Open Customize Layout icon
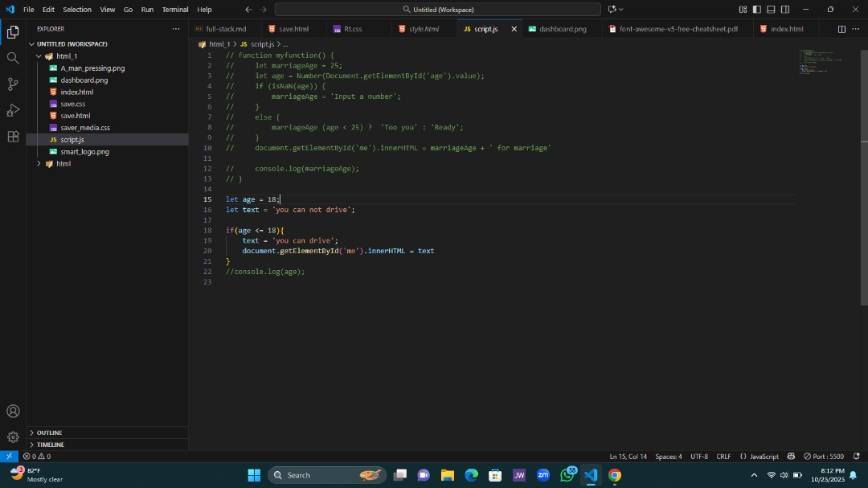The height and width of the screenshot is (488, 868). tap(743, 10)
